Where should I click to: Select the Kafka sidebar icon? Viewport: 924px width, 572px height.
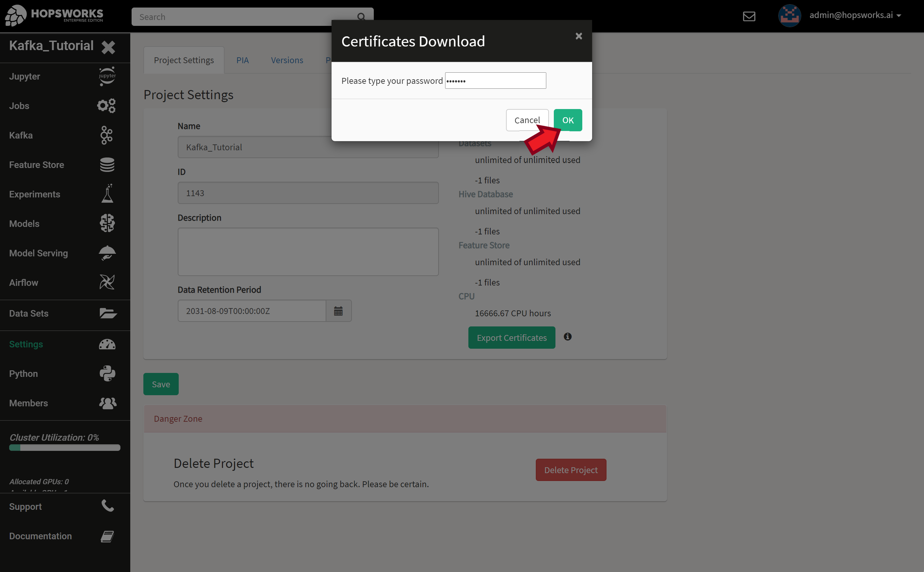pyautogui.click(x=107, y=135)
